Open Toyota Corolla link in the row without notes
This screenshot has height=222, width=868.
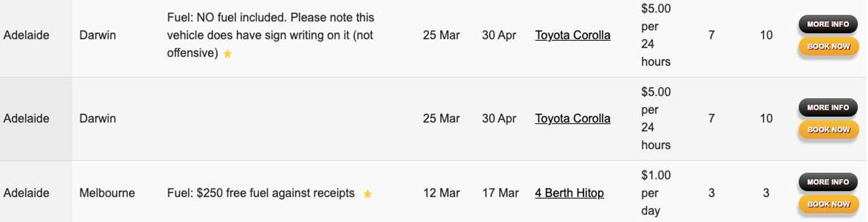573,119
